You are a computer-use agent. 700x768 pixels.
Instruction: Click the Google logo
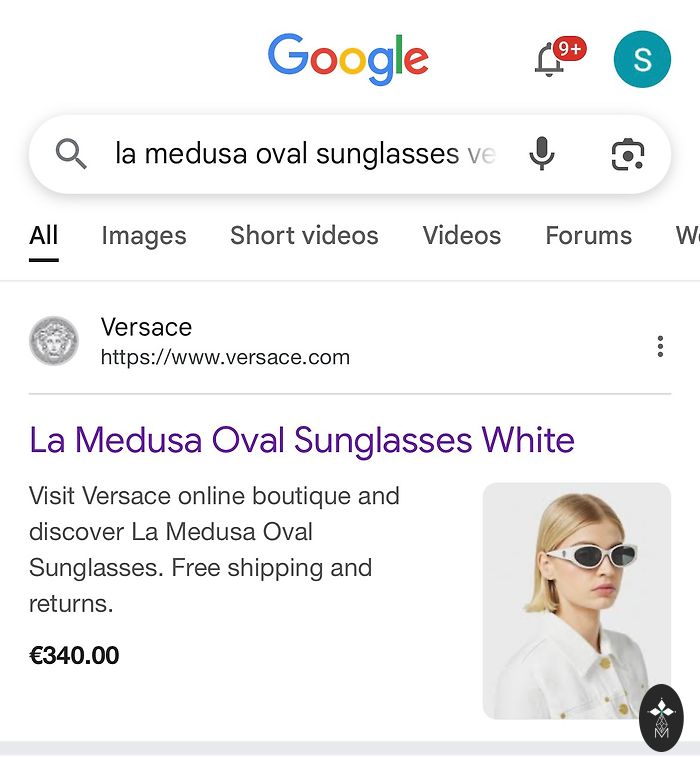[x=348, y=58]
